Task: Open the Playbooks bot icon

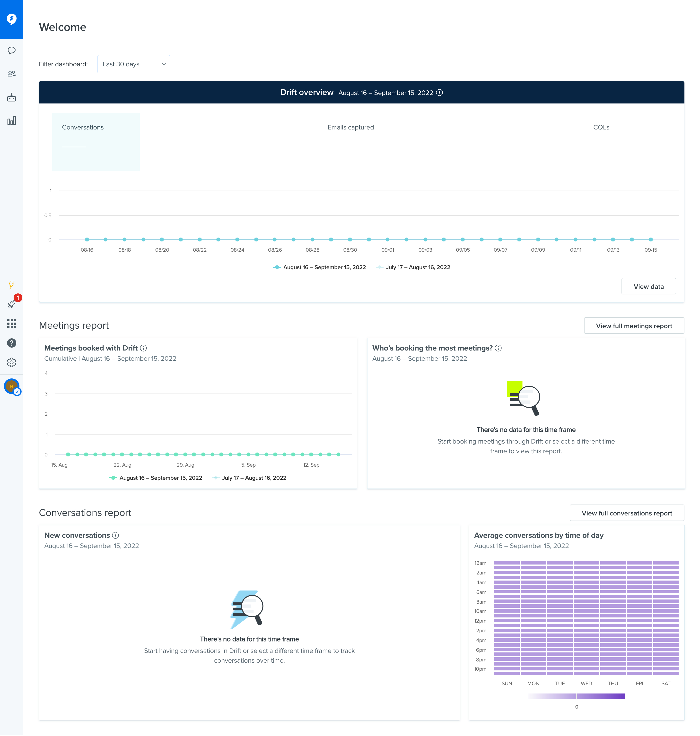Action: (x=12, y=97)
